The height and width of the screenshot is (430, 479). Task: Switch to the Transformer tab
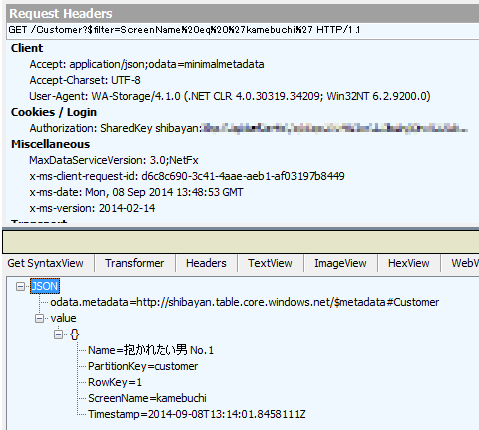tap(135, 263)
